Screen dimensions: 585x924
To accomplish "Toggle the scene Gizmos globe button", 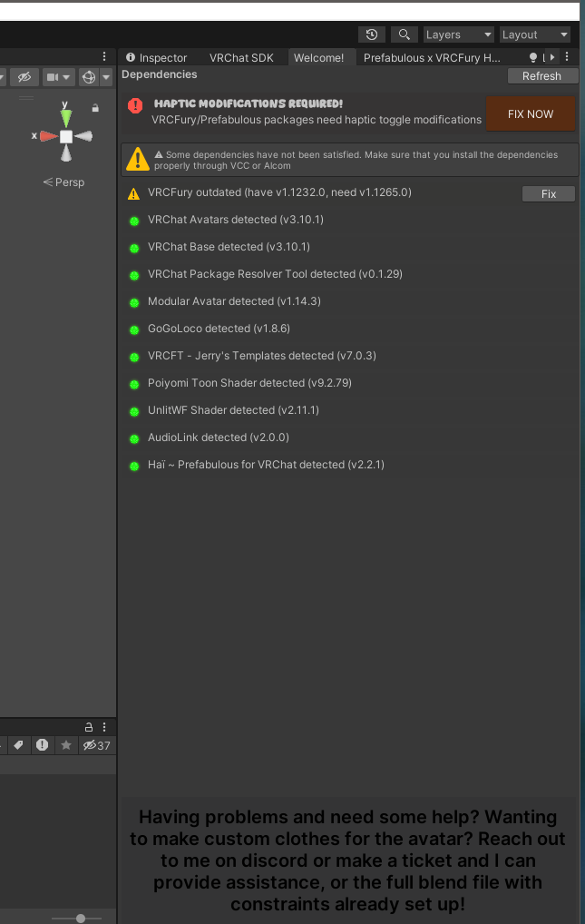I will (x=89, y=77).
